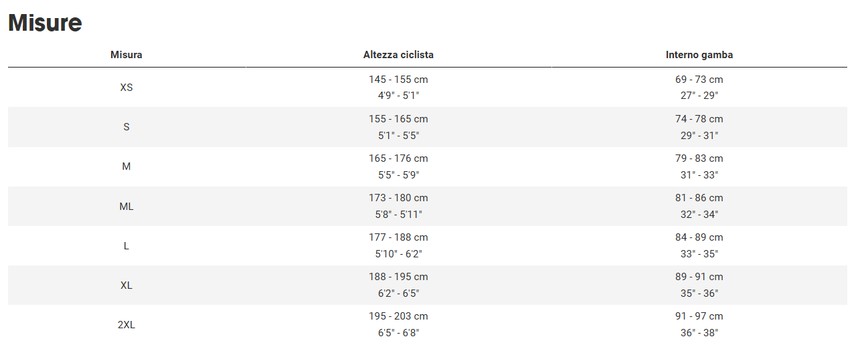Select the ML size cell
Screen dimensions: 868x355
coord(126,207)
